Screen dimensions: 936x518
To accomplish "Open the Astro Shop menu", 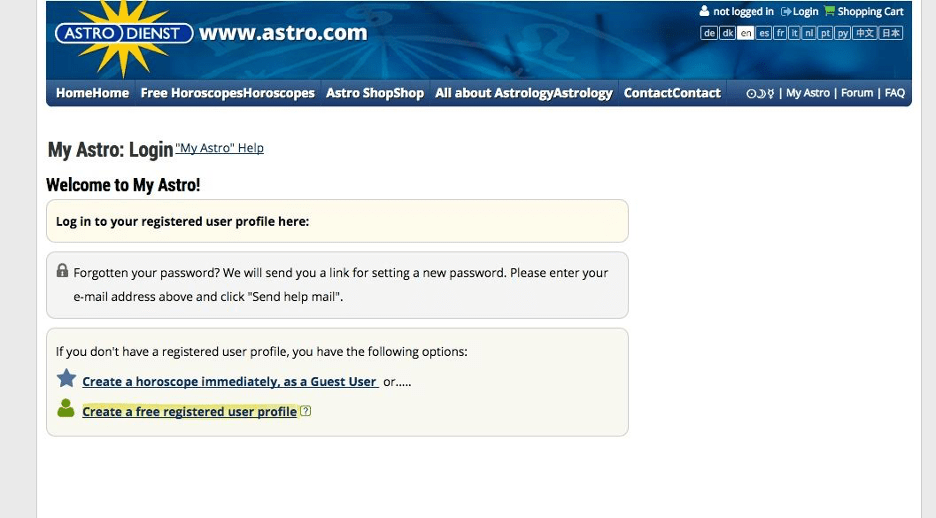I will pos(375,93).
